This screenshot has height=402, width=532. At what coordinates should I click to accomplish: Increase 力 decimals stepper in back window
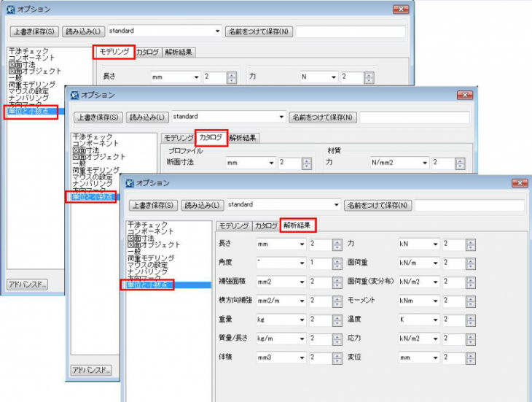point(369,75)
